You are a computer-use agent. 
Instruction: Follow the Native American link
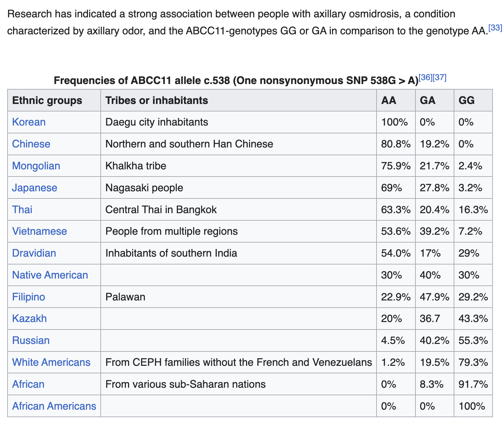50,275
